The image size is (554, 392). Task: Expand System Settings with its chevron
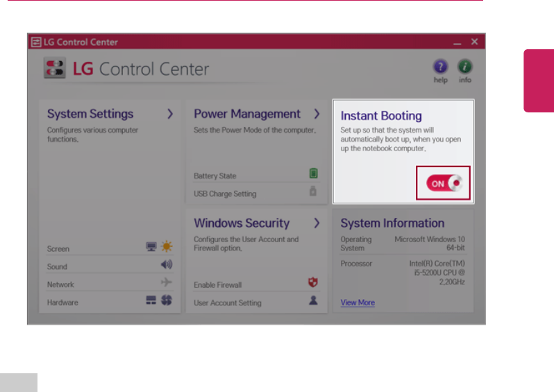(x=170, y=114)
